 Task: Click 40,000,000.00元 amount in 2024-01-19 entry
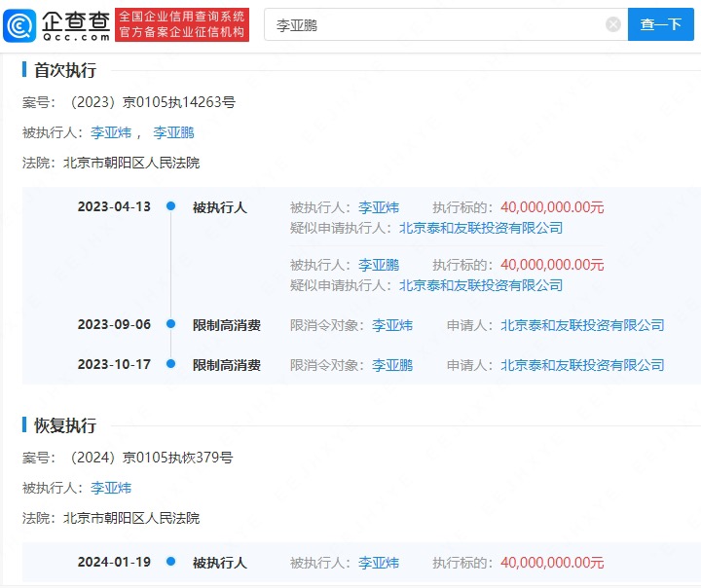pyautogui.click(x=552, y=563)
